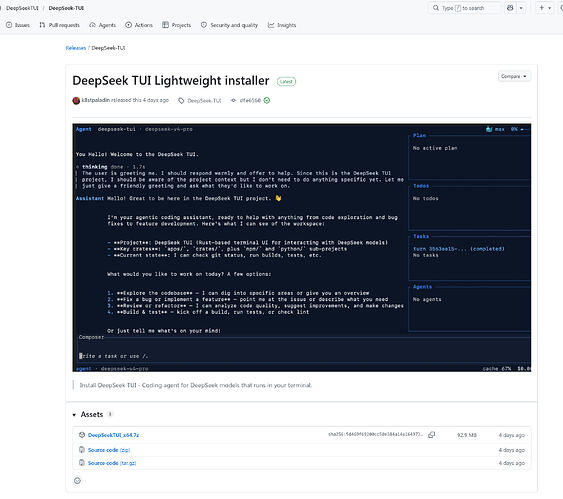Click the Security shield icon
This screenshot has width=563, height=499.
coord(204,25)
